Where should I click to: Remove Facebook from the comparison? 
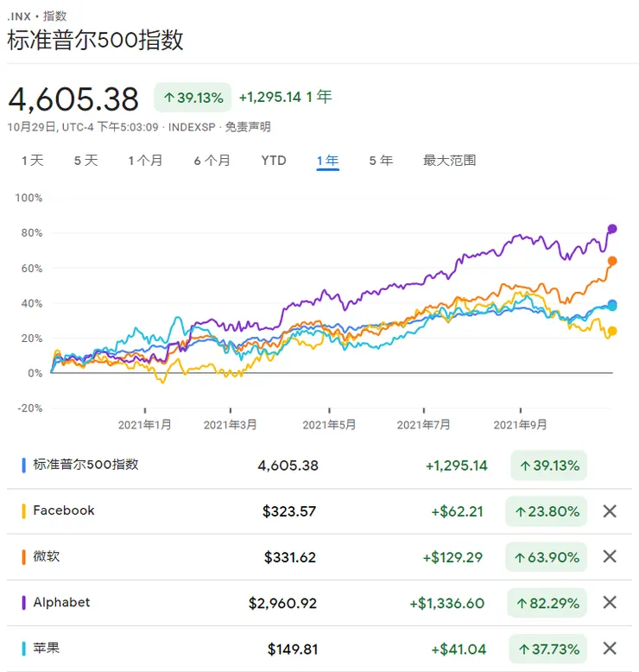[x=610, y=510]
